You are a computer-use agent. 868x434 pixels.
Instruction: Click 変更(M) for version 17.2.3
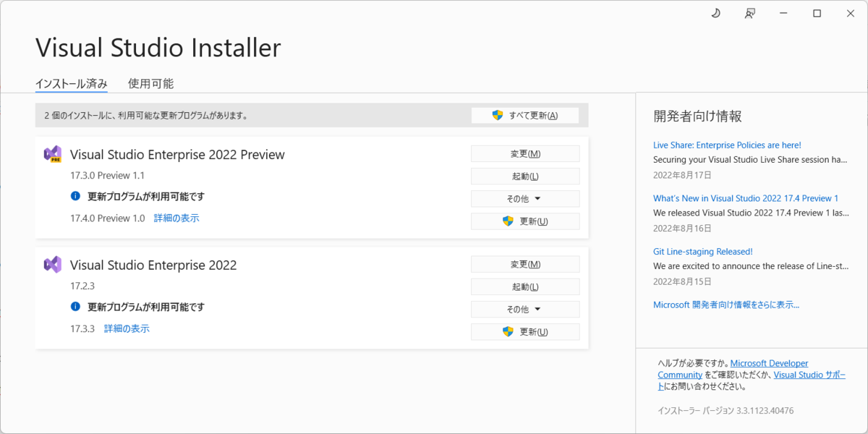pyautogui.click(x=525, y=264)
